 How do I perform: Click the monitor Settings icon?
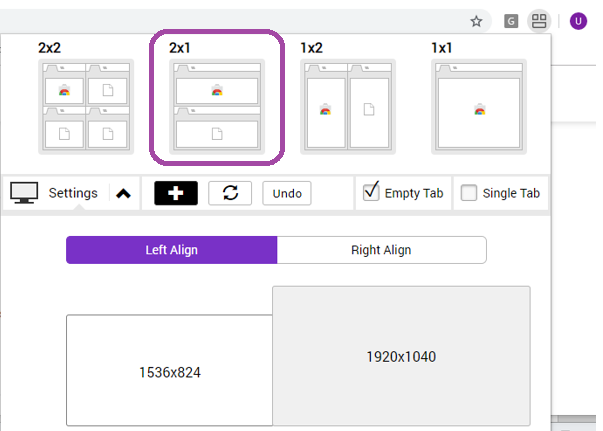point(25,193)
